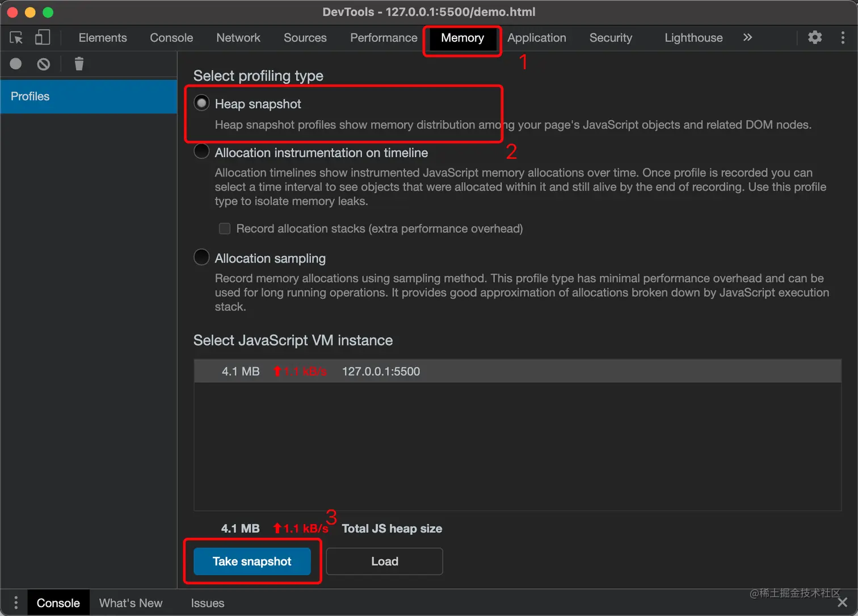Open the Network tab
The height and width of the screenshot is (616, 858).
coord(238,37)
